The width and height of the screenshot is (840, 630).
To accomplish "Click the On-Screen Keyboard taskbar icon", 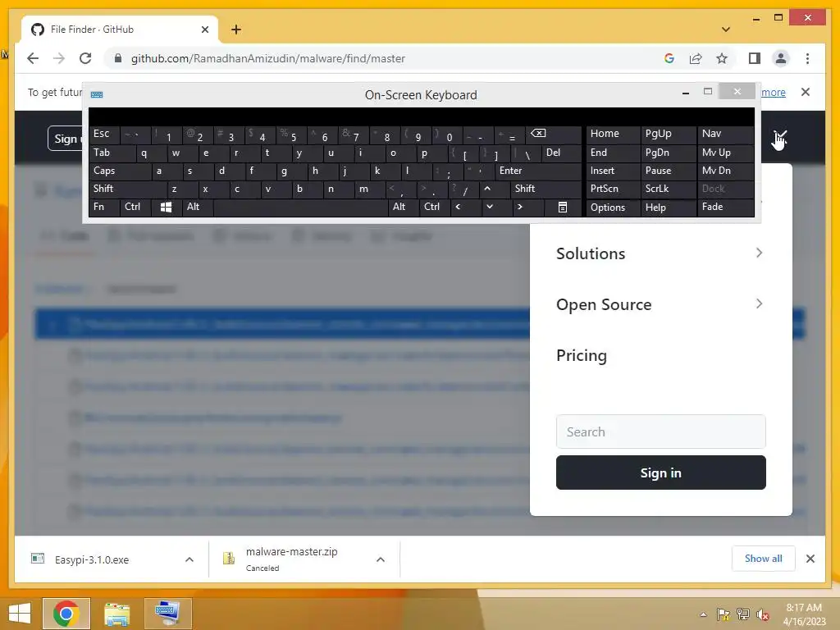I will pos(167,614).
